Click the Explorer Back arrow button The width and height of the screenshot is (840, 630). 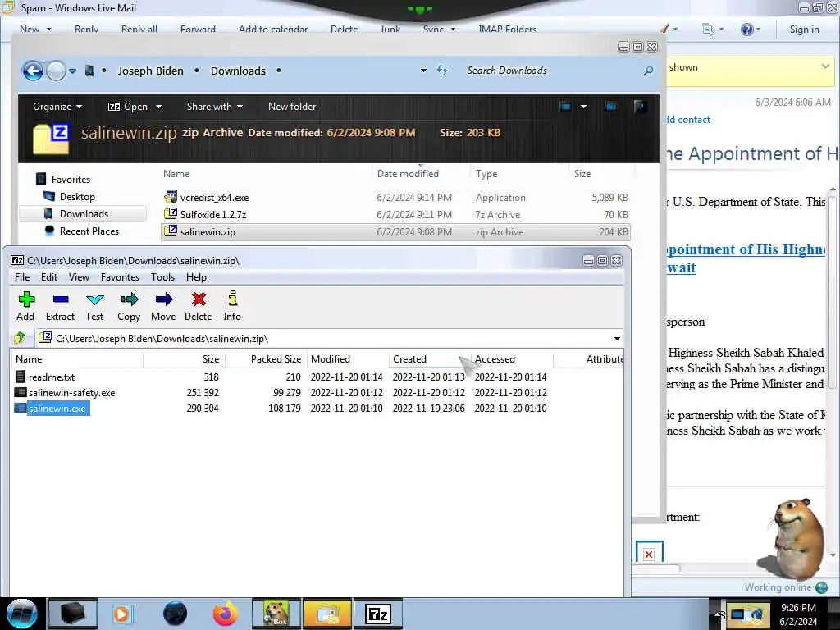click(x=33, y=71)
